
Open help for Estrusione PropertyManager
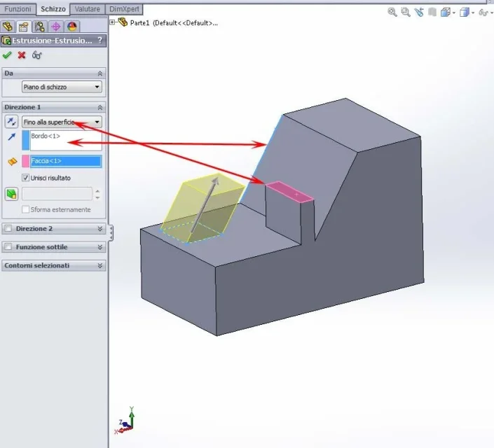pos(100,41)
